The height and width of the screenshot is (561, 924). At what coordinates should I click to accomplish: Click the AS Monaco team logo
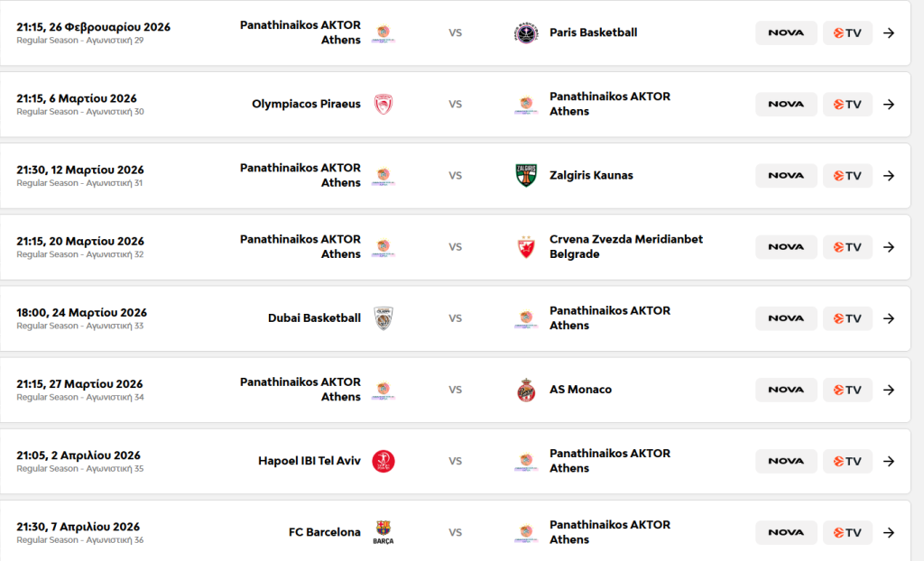(x=526, y=390)
